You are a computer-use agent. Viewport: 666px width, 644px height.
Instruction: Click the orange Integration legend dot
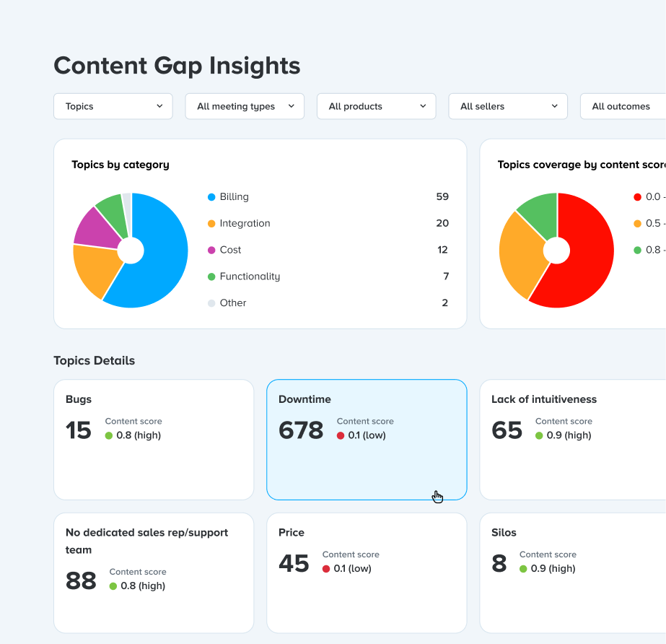pyautogui.click(x=211, y=224)
